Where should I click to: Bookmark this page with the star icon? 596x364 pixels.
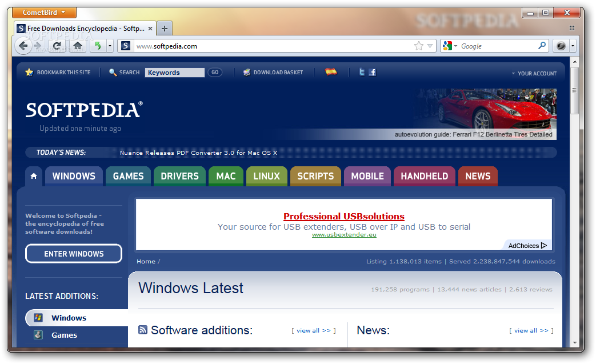click(x=418, y=46)
